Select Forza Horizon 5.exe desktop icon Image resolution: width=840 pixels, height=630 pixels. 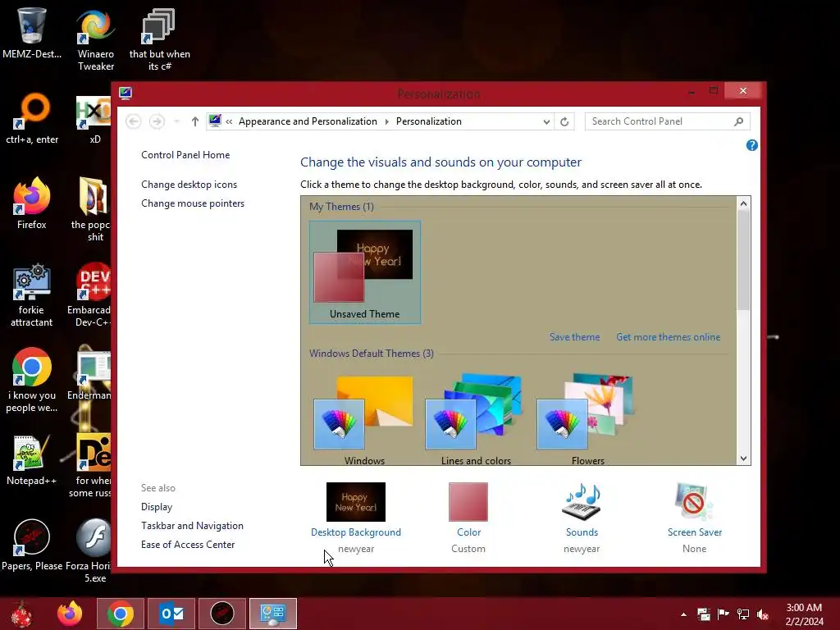pos(89,550)
